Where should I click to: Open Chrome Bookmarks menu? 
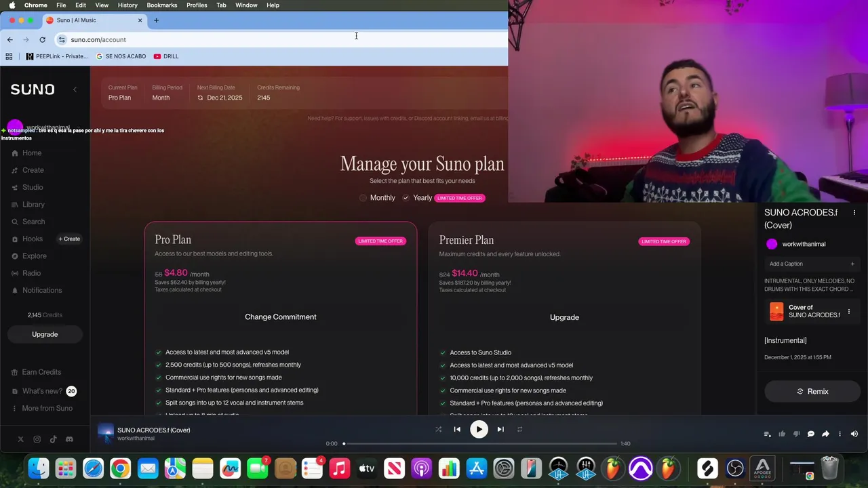pyautogui.click(x=162, y=5)
